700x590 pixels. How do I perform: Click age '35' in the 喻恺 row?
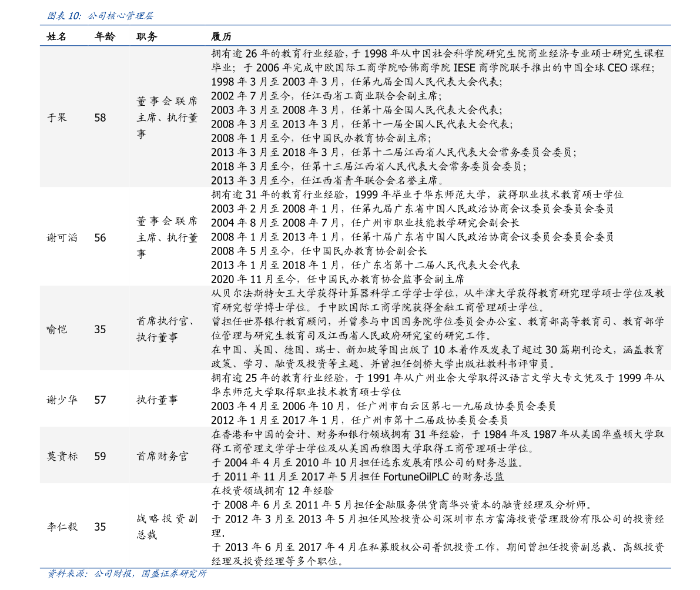(x=100, y=329)
